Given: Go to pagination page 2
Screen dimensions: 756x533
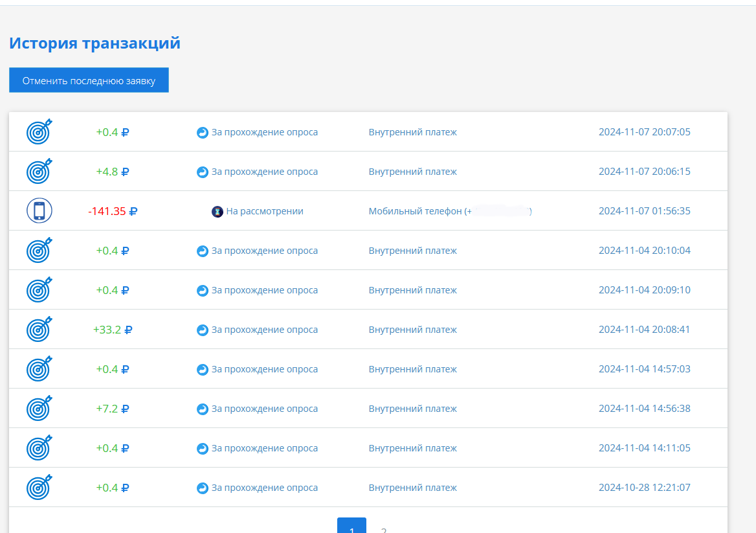Looking at the screenshot, I should coord(384,529).
